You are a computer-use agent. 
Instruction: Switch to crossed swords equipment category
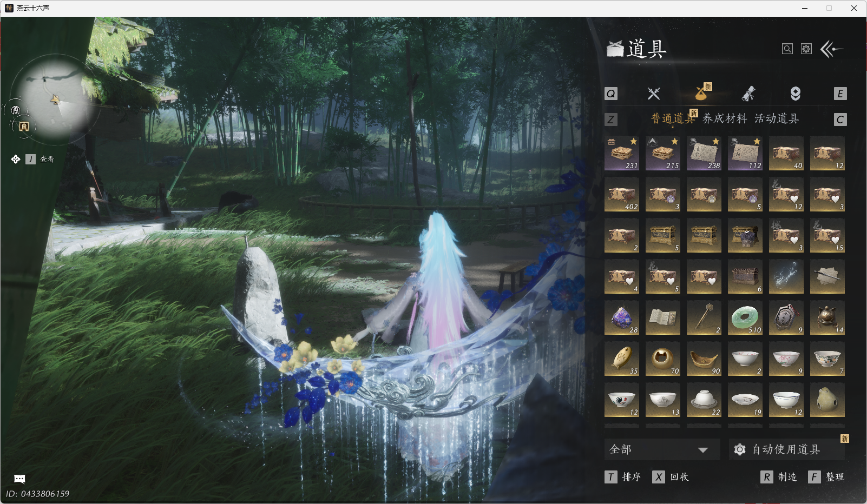(654, 94)
